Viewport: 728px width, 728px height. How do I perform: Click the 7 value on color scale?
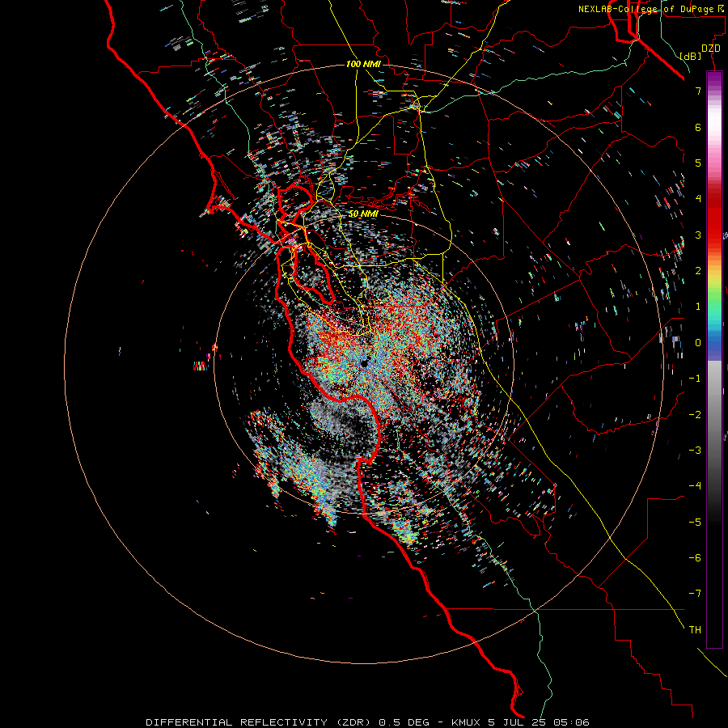(x=698, y=91)
